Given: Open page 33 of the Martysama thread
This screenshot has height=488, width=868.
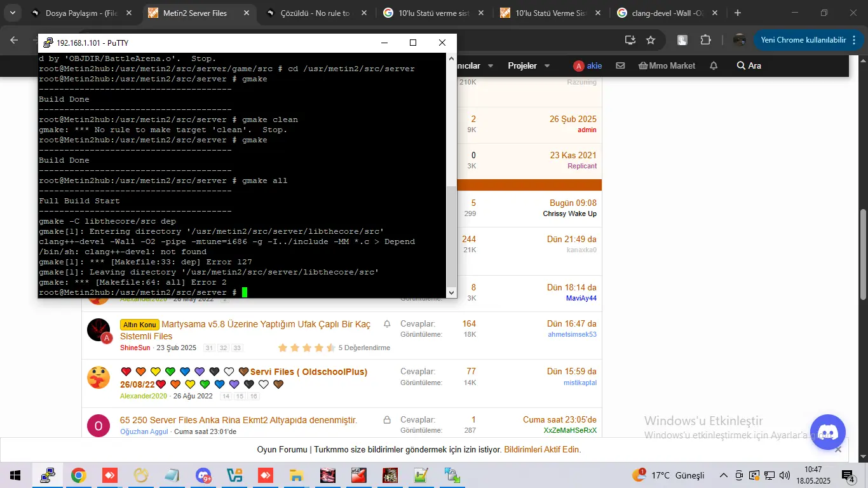Looking at the screenshot, I should pos(237,348).
